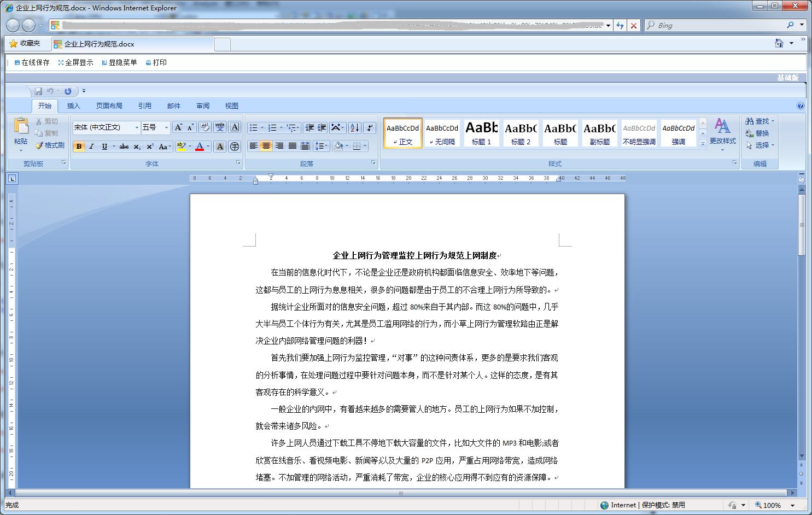
Task: Click the blue Help question mark icon
Action: coord(801,106)
